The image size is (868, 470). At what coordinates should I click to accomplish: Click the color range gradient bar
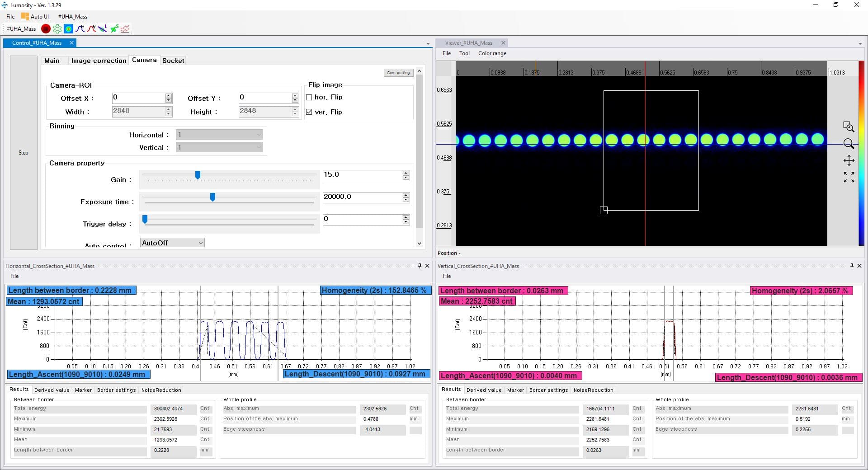(861, 154)
